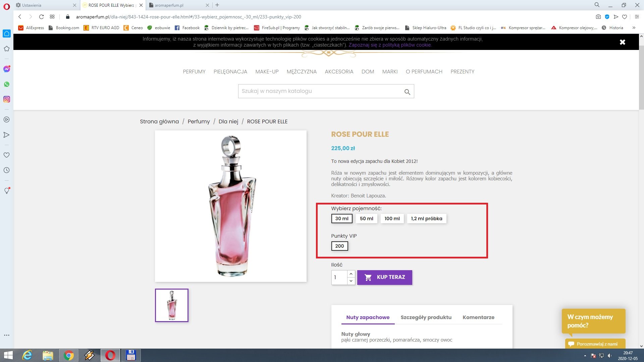Click the search magnifier icon in catalog field
The height and width of the screenshot is (362, 644).
[x=407, y=92]
